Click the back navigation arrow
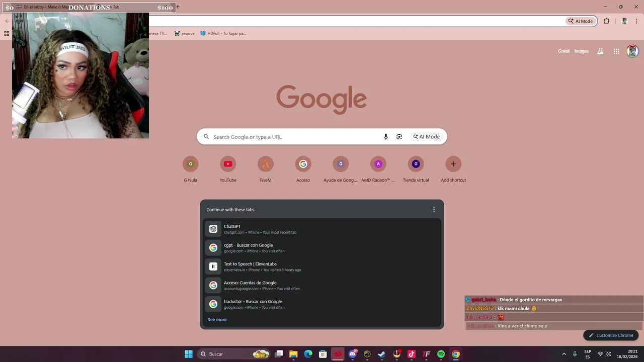This screenshot has height=362, width=644. pyautogui.click(x=7, y=21)
